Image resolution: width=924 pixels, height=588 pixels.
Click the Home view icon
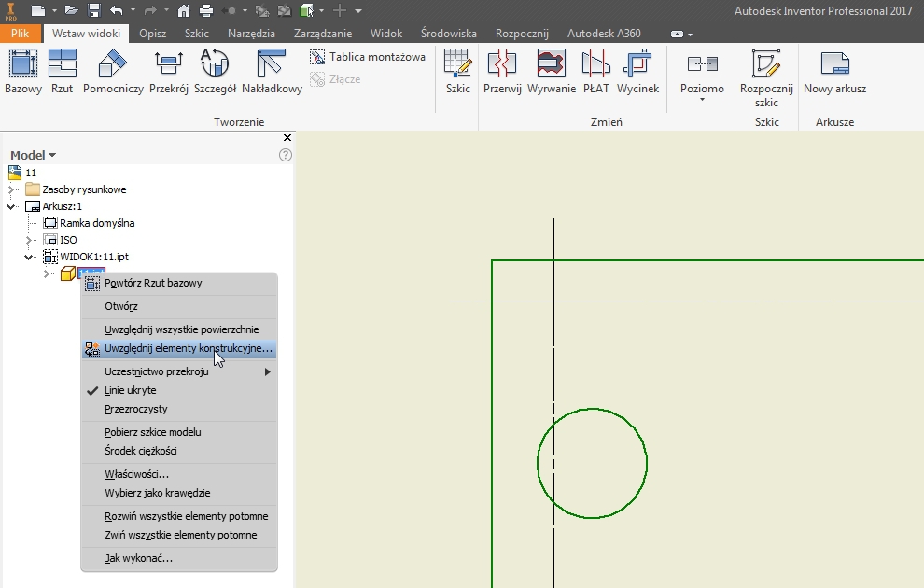pos(184,10)
